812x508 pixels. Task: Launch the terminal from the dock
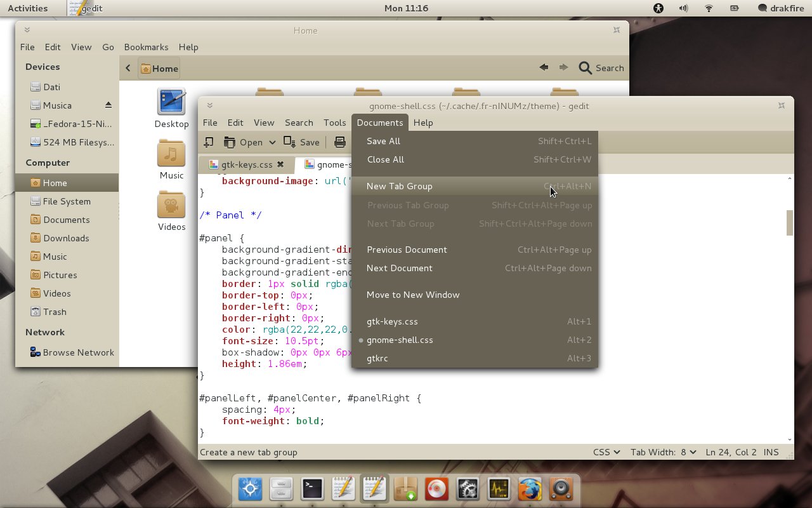point(311,489)
